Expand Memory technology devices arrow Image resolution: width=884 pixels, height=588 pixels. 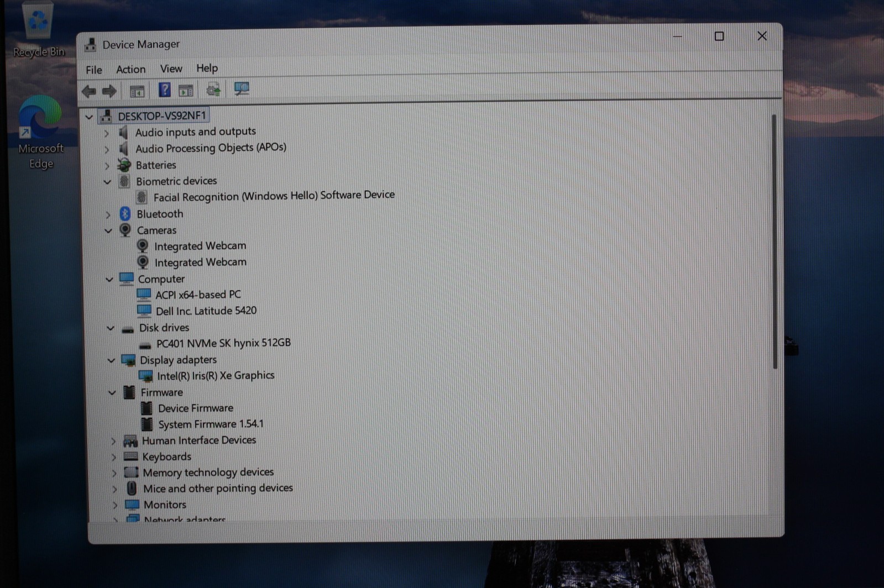click(114, 473)
